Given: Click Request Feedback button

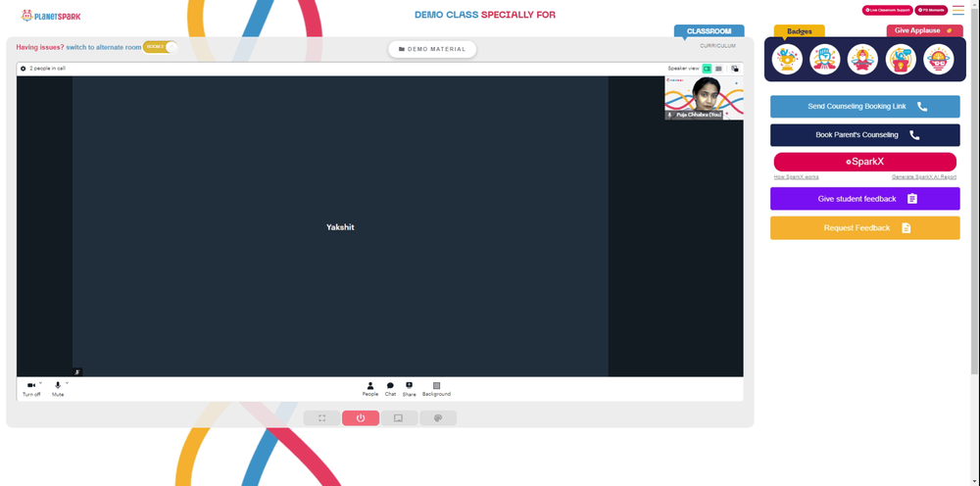Looking at the screenshot, I should 865,228.
